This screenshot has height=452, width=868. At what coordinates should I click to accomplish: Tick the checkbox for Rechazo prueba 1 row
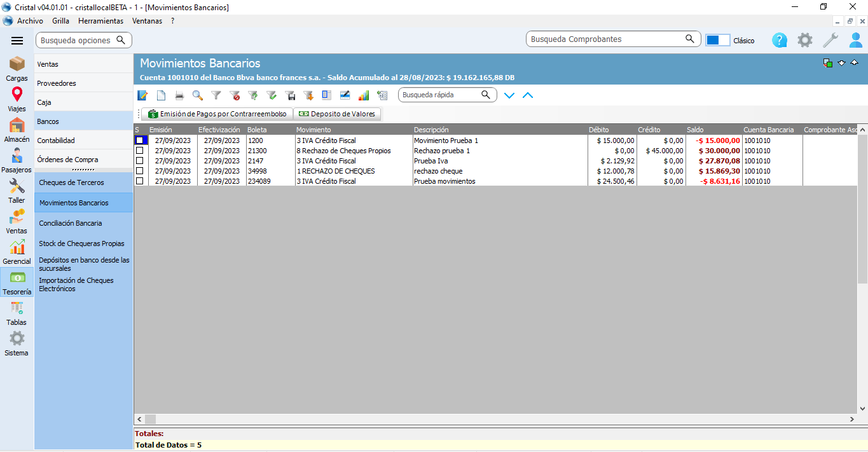[140, 151]
